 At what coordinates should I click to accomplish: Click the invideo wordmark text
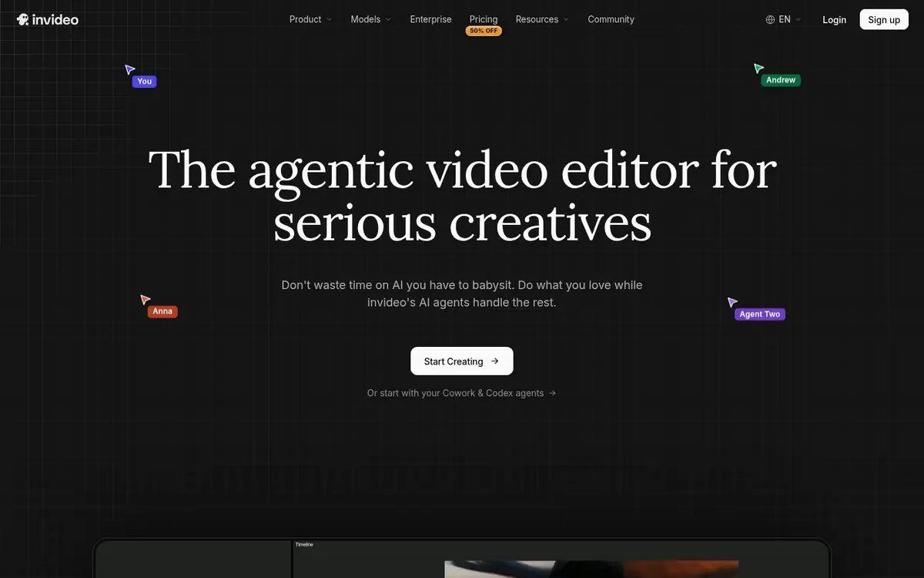tap(55, 19)
